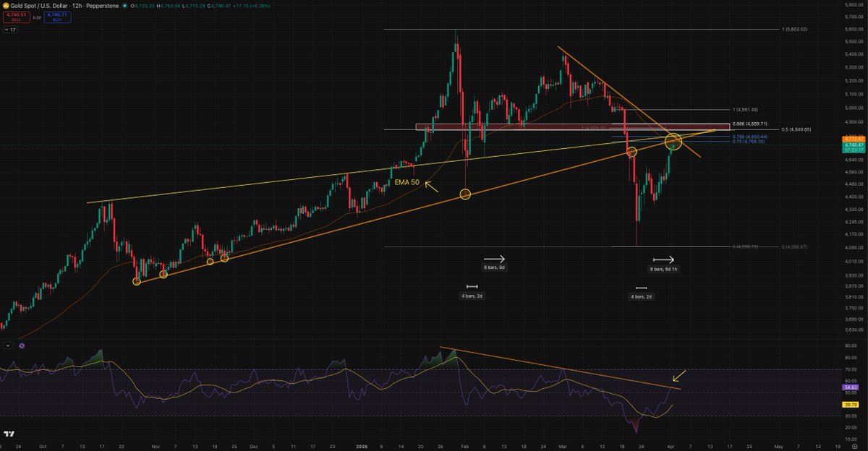Click the 0.20 spread value
868x451 pixels.
coord(35,16)
